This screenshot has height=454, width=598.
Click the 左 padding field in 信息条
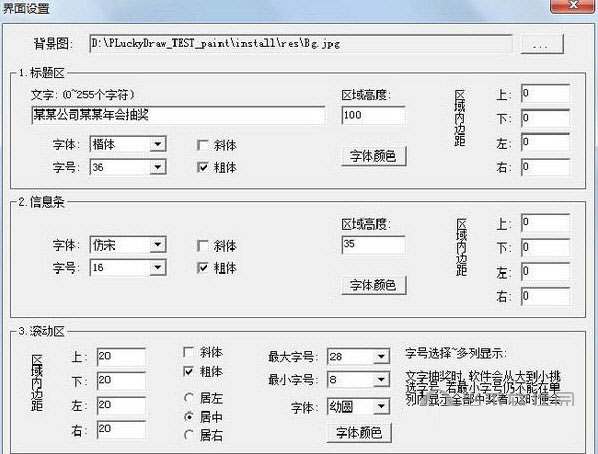pos(545,272)
